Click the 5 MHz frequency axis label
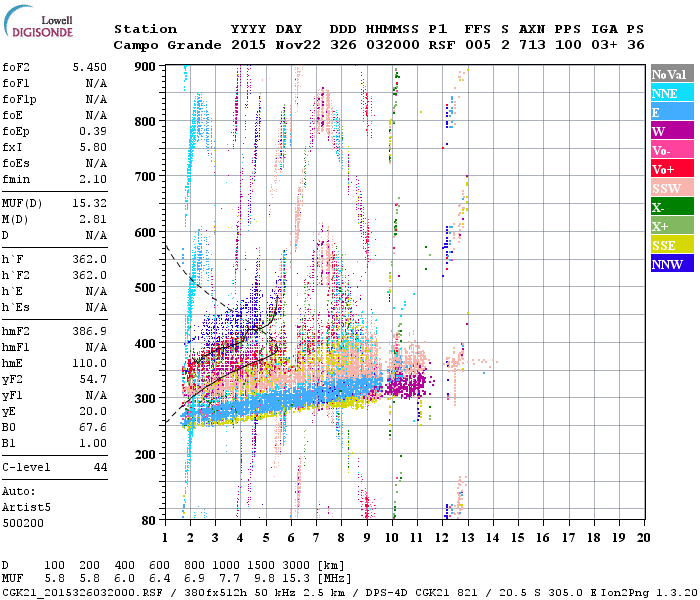Image resolution: width=700 pixels, height=600 pixels. pos(266,538)
